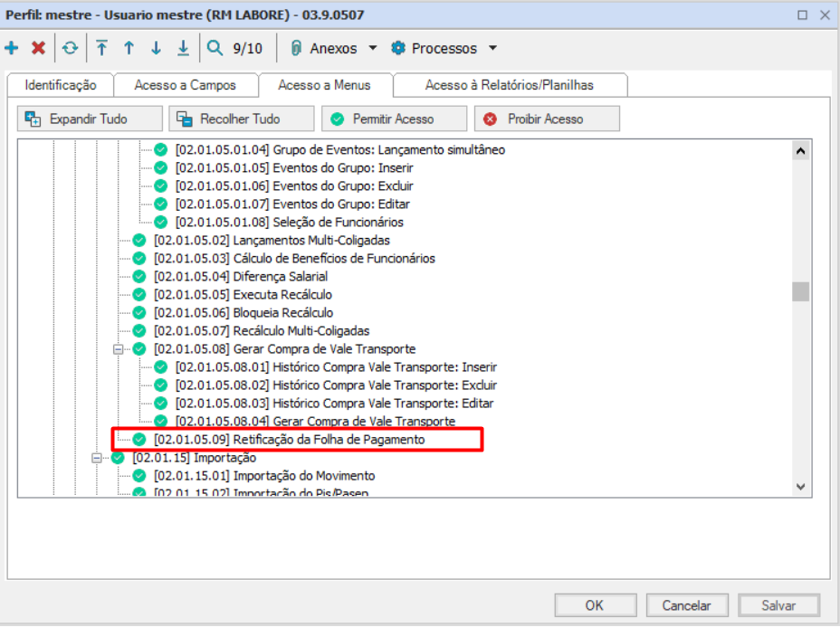Switch to Acesso a Campos tab
840x637 pixels.
185,85
